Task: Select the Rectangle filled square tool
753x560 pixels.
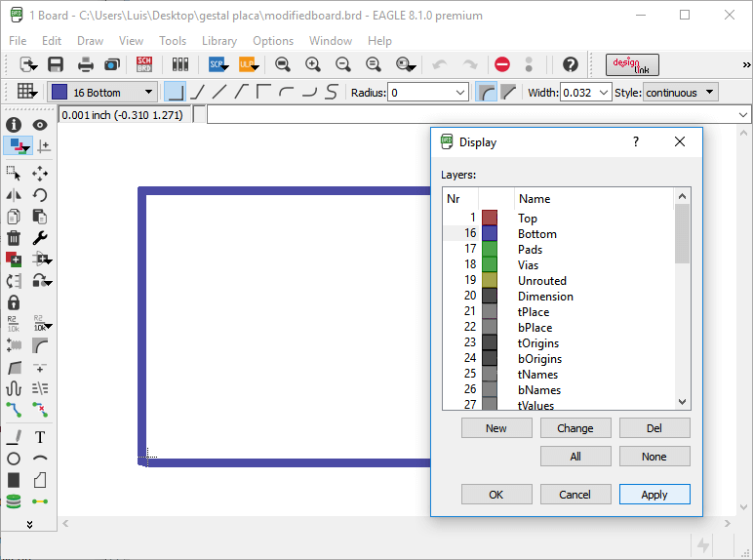Action: [14, 480]
